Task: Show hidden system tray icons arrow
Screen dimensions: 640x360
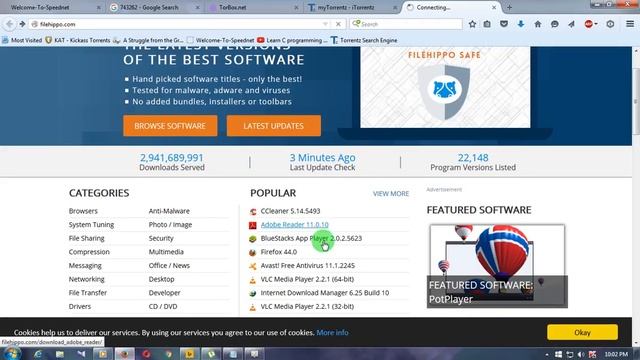Action: click(x=547, y=354)
